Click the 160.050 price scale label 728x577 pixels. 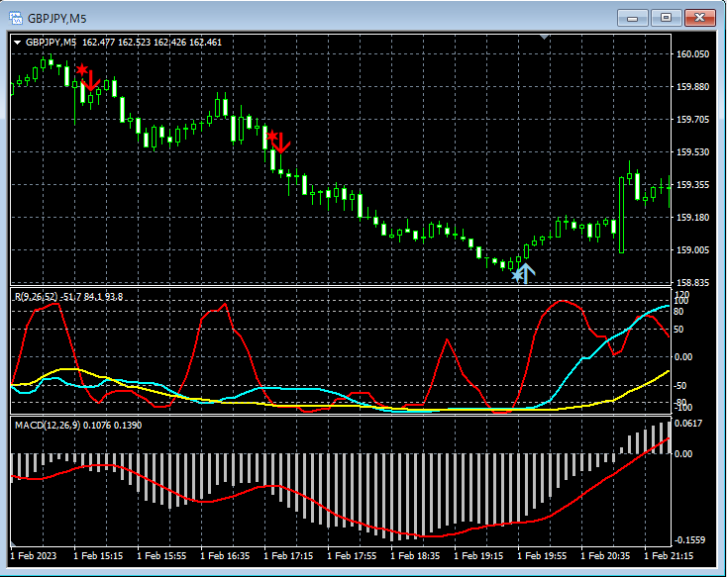[x=692, y=54]
